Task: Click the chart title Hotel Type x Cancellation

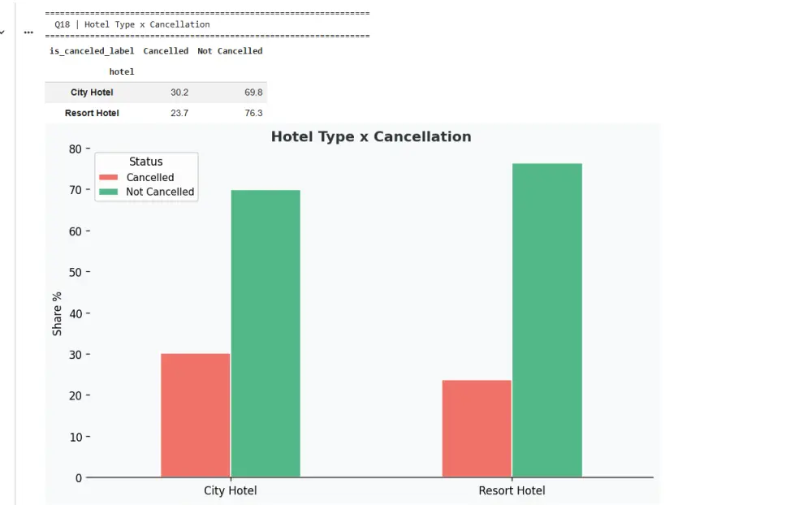Action: [x=371, y=136]
